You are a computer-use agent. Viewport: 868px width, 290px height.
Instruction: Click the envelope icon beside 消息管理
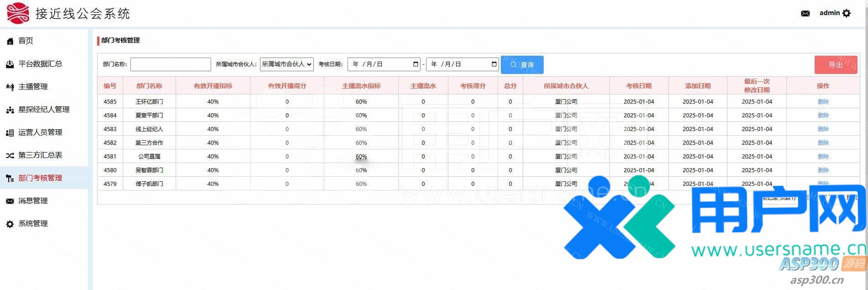(x=10, y=201)
